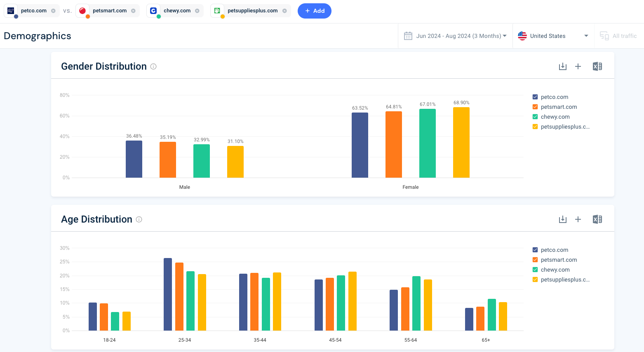Toggle petco.com checkbox in Age legend
This screenshot has height=352, width=644.
[x=535, y=250]
